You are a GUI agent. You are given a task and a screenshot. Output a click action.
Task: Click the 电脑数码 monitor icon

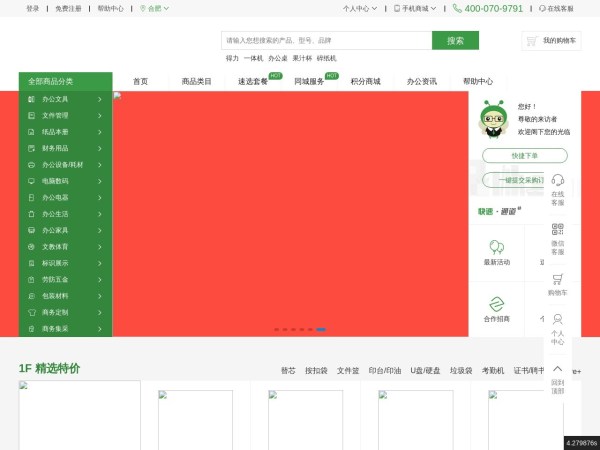pyautogui.click(x=31, y=181)
